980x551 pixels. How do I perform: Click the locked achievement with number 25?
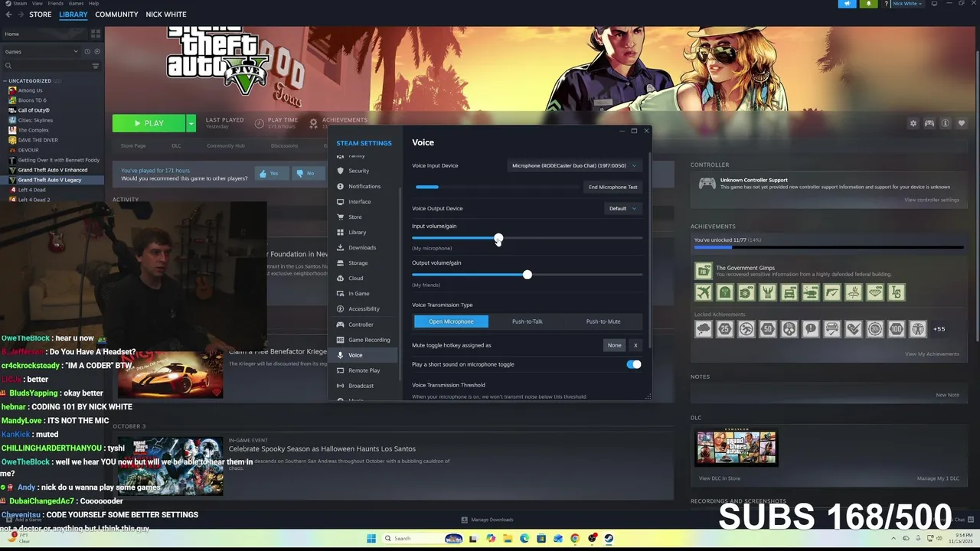pyautogui.click(x=724, y=329)
